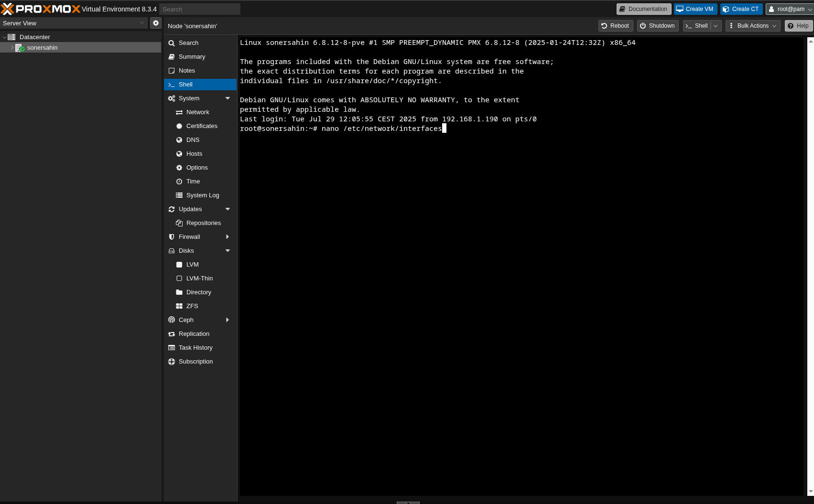Select the Certificates icon in the sidebar
This screenshot has height=504, width=814.
coord(179,126)
